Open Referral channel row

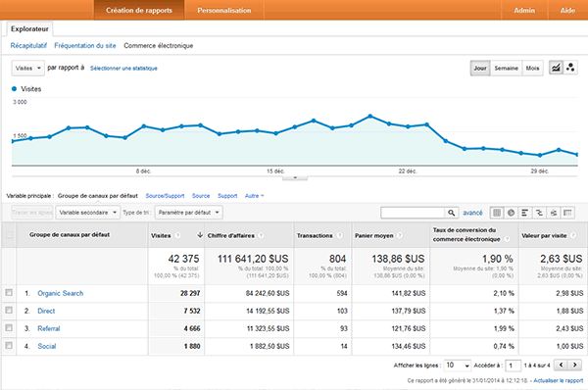click(x=49, y=328)
